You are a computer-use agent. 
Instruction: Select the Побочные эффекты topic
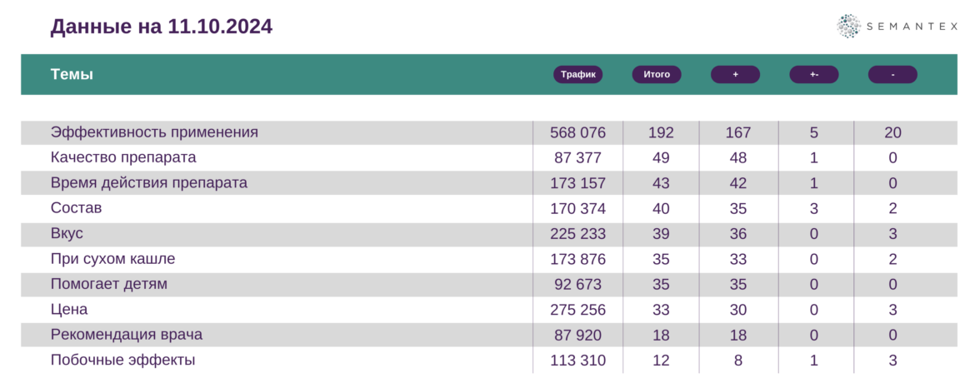coord(122,361)
